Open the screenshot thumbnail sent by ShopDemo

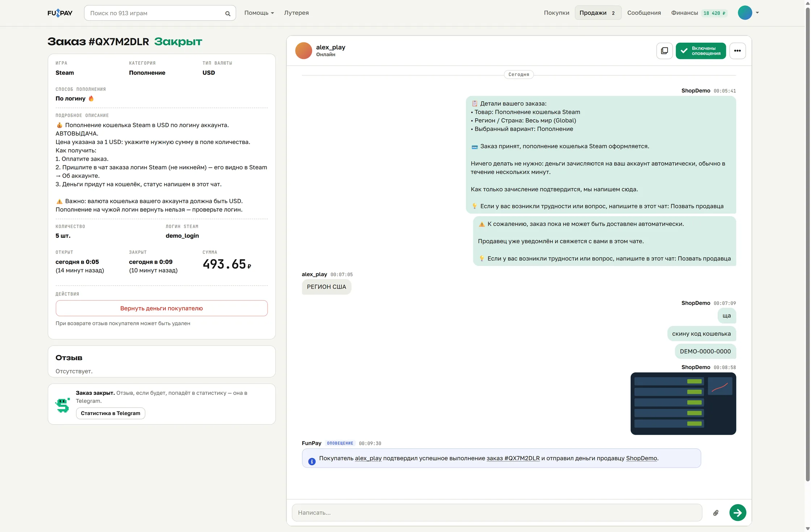pyautogui.click(x=683, y=404)
